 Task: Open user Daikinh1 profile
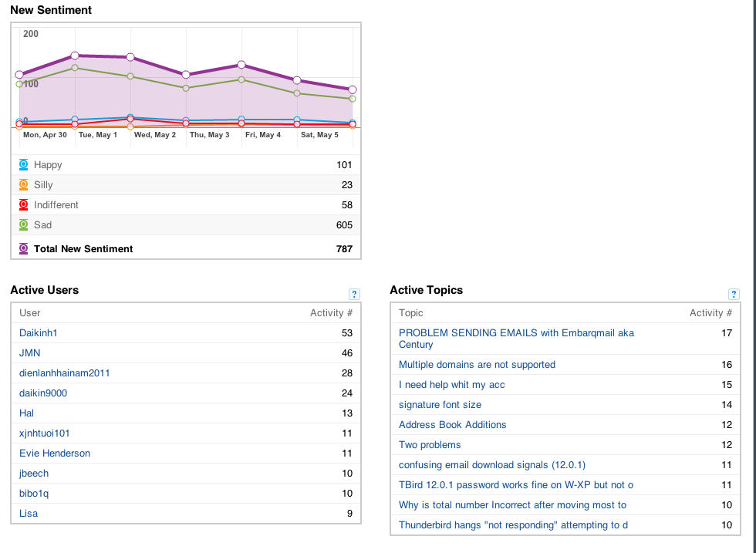point(38,332)
